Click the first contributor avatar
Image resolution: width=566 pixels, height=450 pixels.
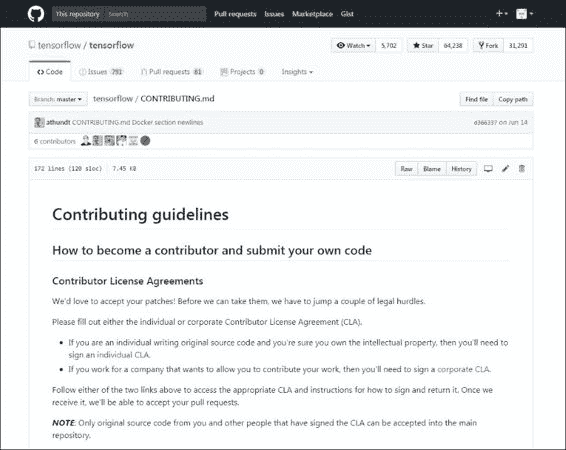(86, 141)
